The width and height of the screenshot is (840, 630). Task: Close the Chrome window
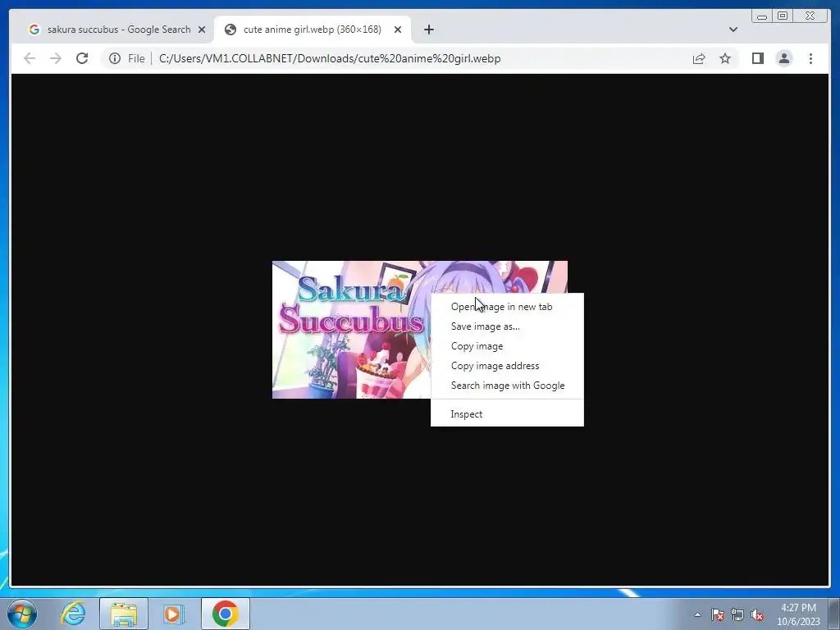(x=810, y=16)
